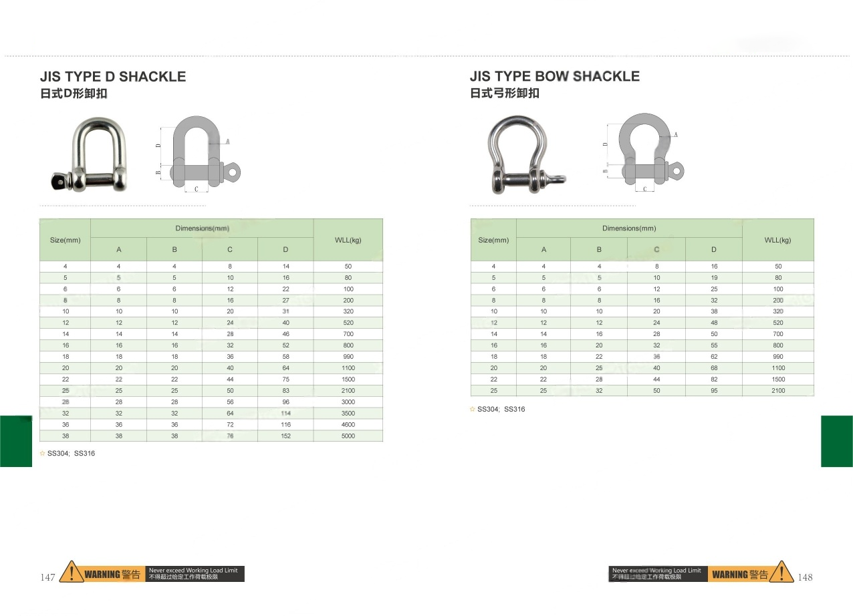Click the Dimensions(mm) header in the D shackle table

click(x=202, y=228)
